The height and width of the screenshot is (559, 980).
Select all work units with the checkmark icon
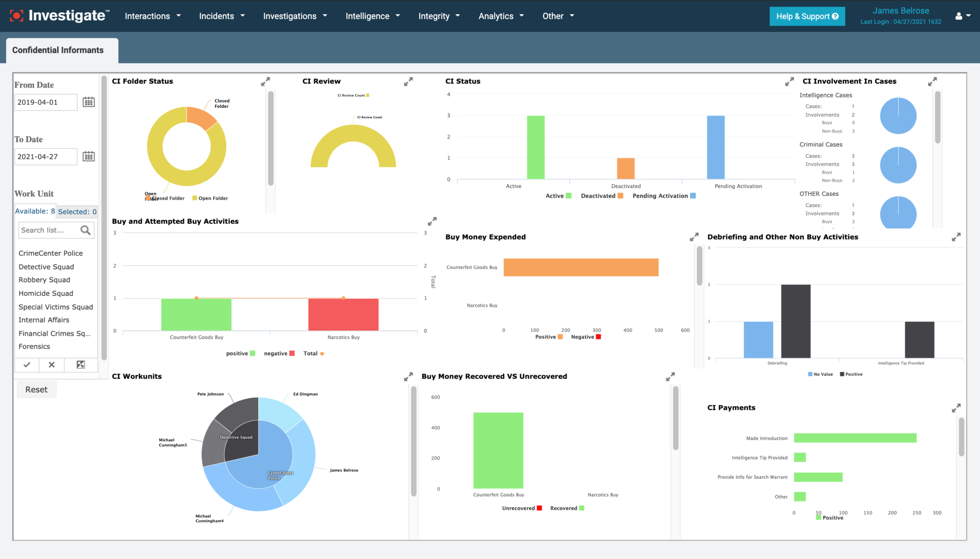tap(27, 365)
